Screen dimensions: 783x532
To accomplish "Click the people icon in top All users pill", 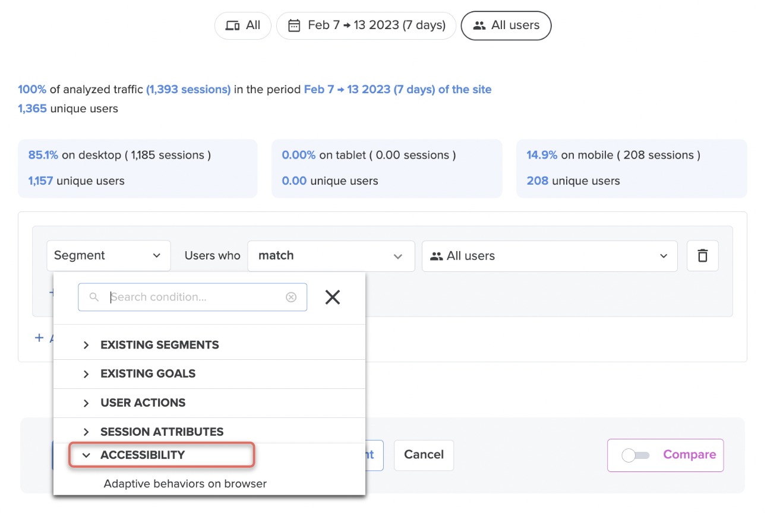I will (479, 26).
